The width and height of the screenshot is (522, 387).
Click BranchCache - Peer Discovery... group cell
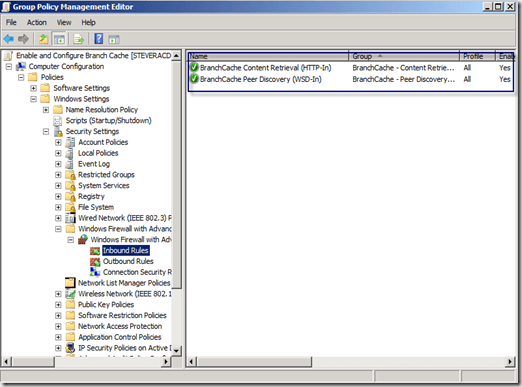point(403,79)
